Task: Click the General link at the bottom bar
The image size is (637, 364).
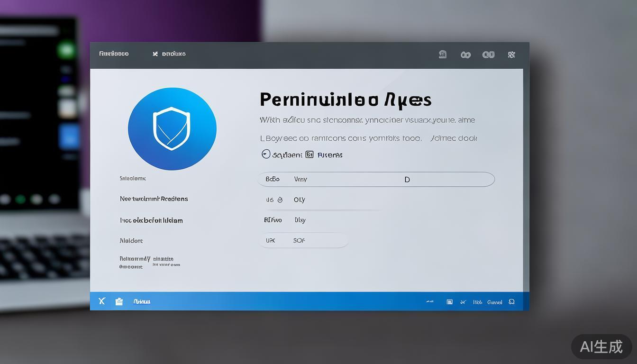Action: (495, 301)
